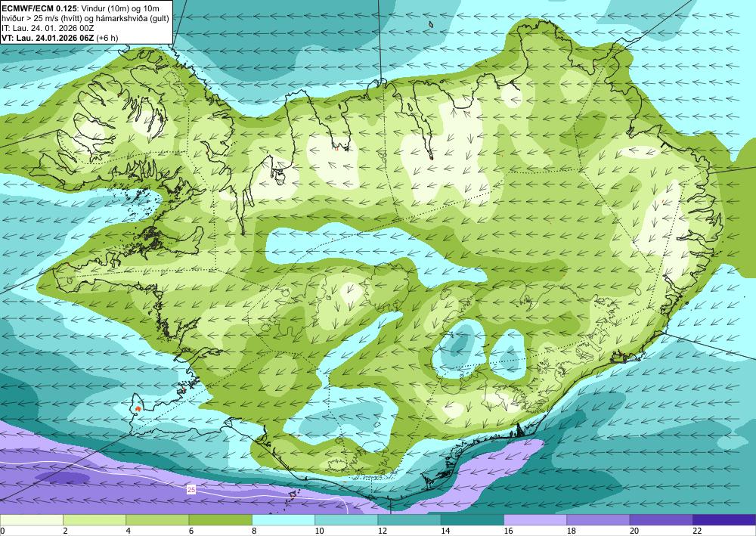Select the 6–8 m/s olive green legend swatch
Screen dimensions: 756x536
[x=220, y=520]
